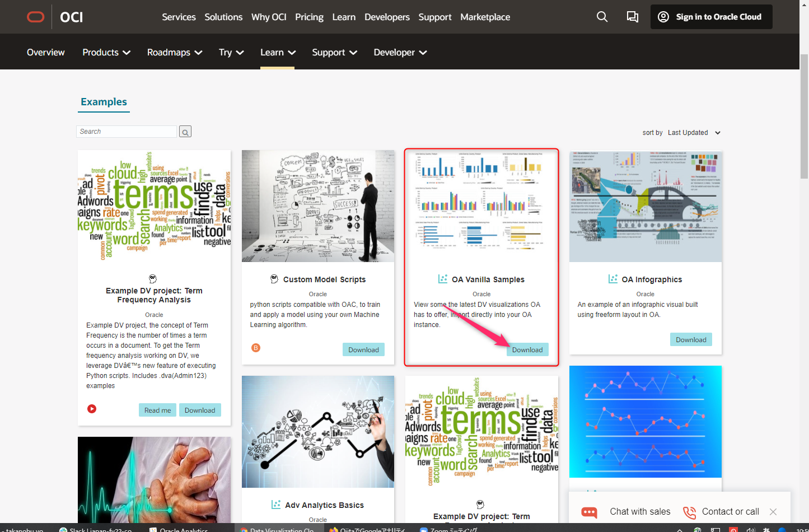Open Marketplace in the top menu
This screenshot has width=809, height=532.
pos(485,17)
